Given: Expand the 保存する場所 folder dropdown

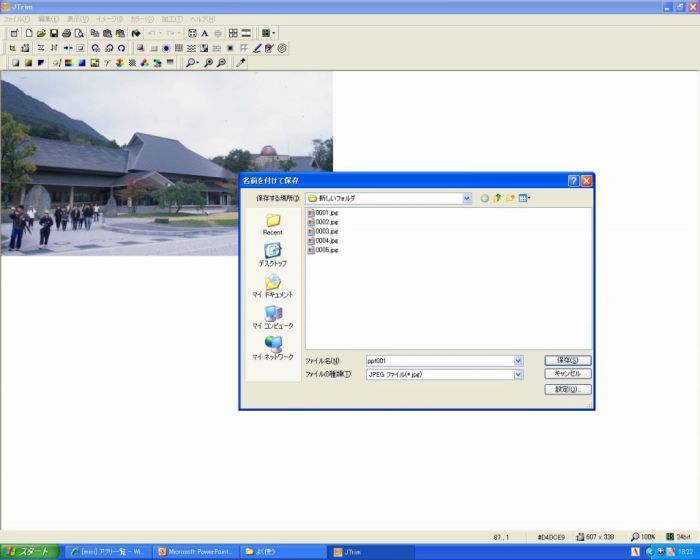Looking at the screenshot, I should 467,198.
